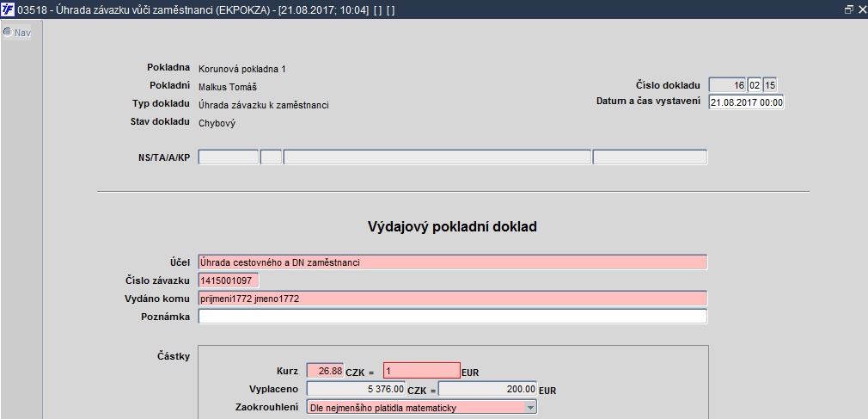Image resolution: width=868 pixels, height=419 pixels.
Task: Click the Vyplaceno EUR field 200.00
Action: click(x=487, y=389)
